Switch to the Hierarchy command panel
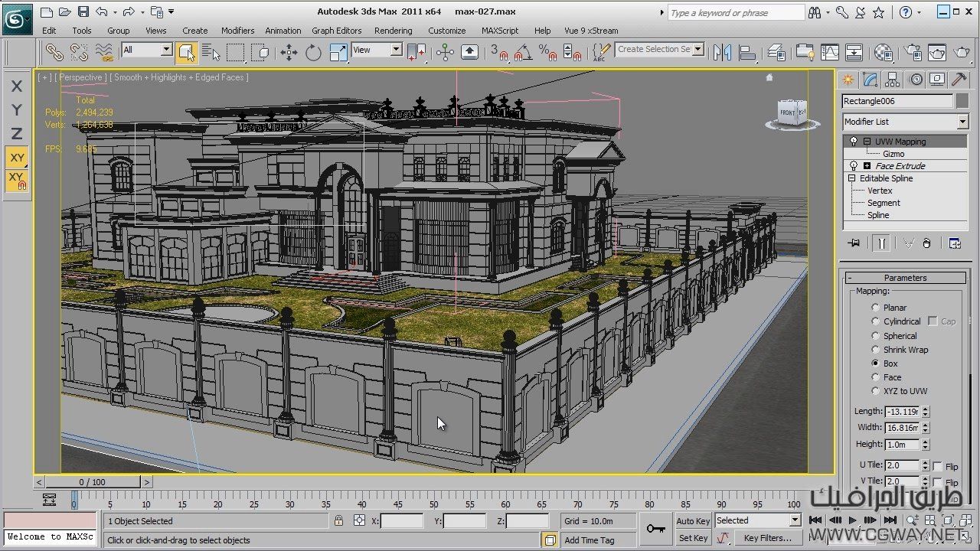Screen dimensions: 980x551 [892, 80]
